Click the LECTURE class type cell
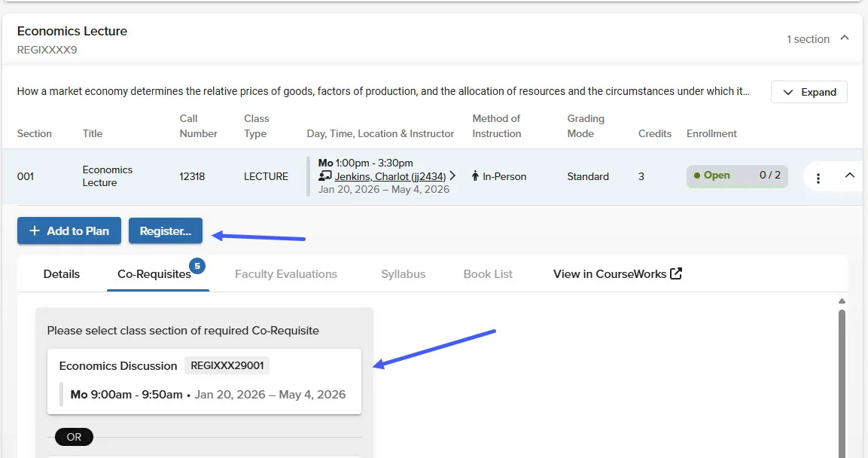Viewport: 868px width, 458px height. click(266, 176)
